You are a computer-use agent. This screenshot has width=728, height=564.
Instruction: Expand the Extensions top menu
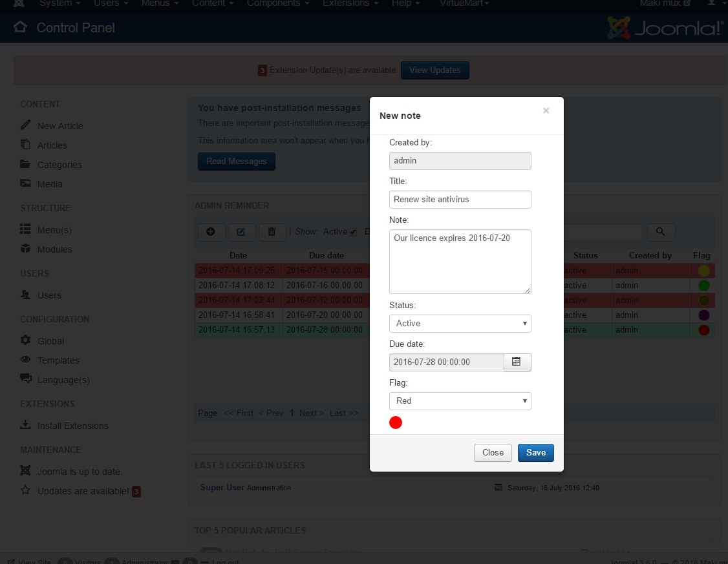350,4
